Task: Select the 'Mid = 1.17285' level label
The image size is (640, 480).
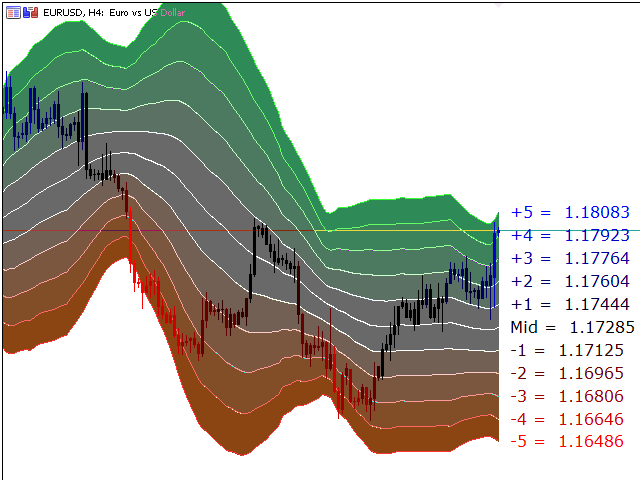Action: 572,327
